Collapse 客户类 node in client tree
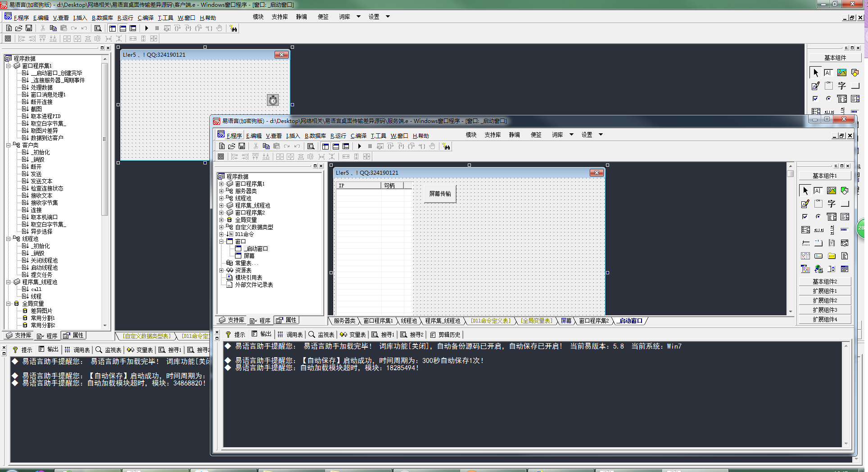The width and height of the screenshot is (868, 472). [8, 145]
